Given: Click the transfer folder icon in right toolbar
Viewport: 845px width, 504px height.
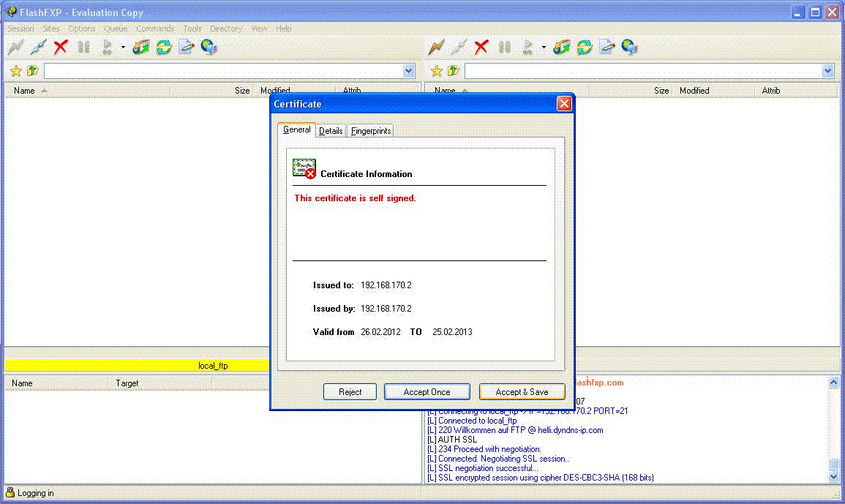Looking at the screenshot, I should [x=561, y=48].
